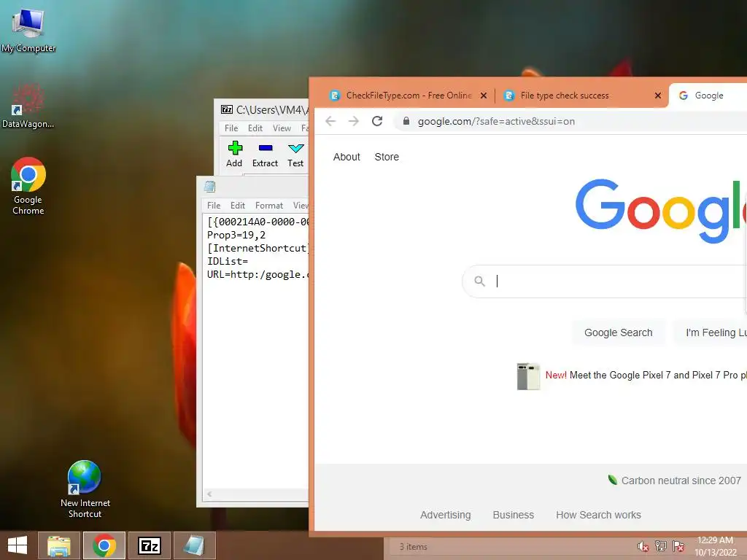Open Business footer link
The image size is (747, 560).
[x=513, y=515]
